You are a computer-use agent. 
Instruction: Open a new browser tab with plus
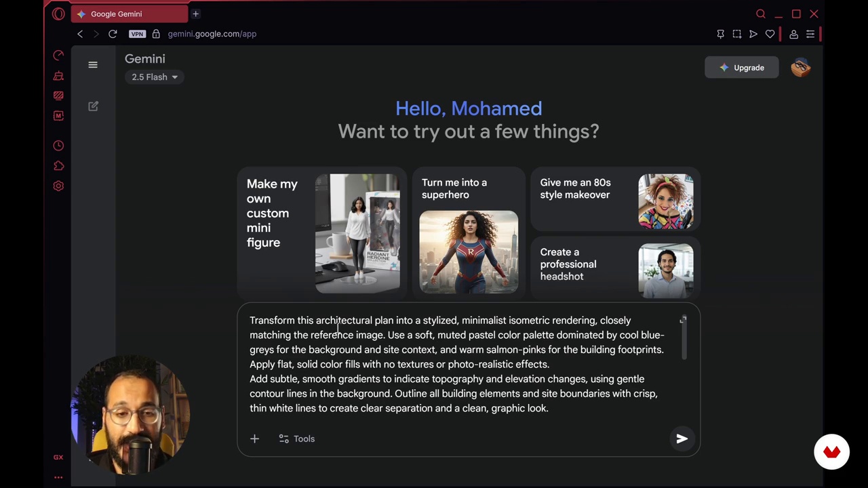(x=195, y=14)
